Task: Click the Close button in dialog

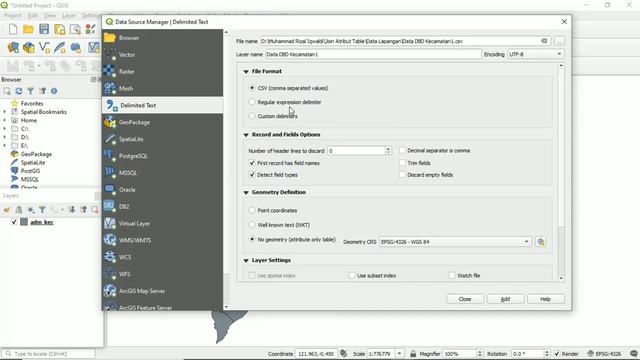Action: (x=465, y=299)
